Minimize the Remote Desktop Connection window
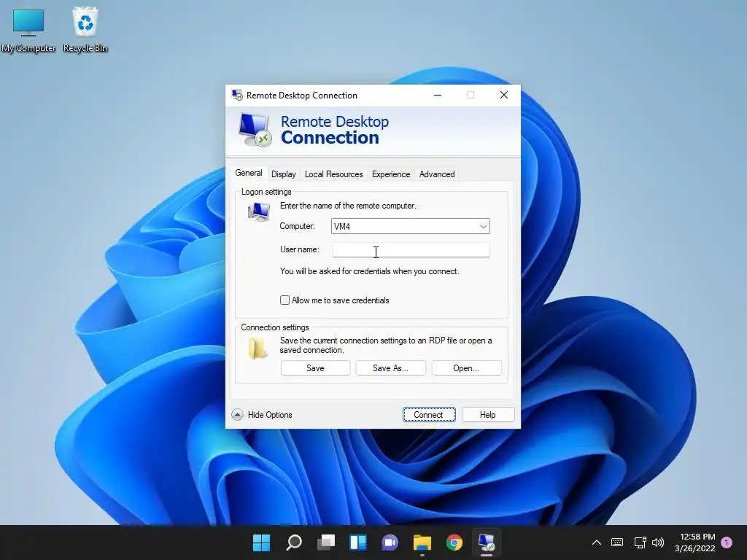Viewport: 747px width, 560px height. click(438, 96)
